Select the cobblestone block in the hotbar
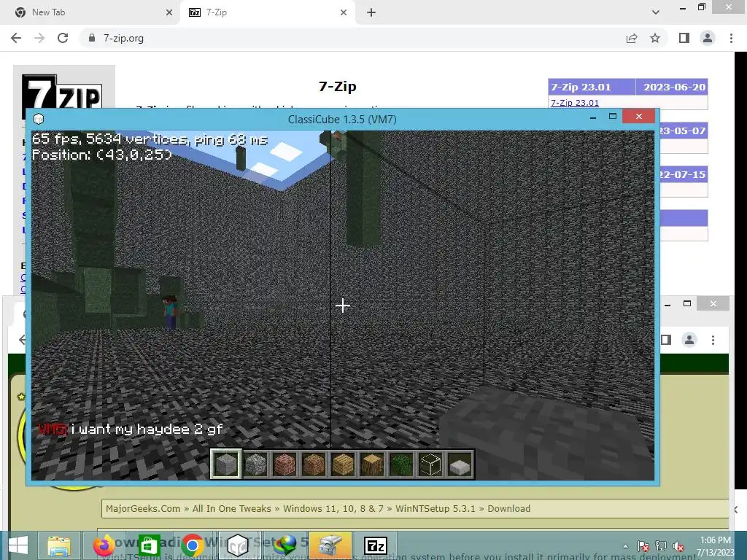Screen dimensions: 747x560 coord(255,464)
